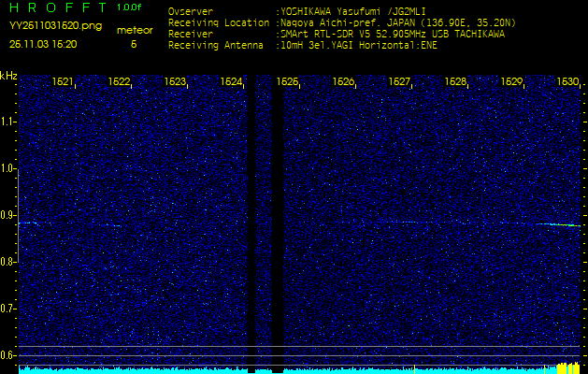
Task: Click the 1528 time marker
Action: point(455,81)
